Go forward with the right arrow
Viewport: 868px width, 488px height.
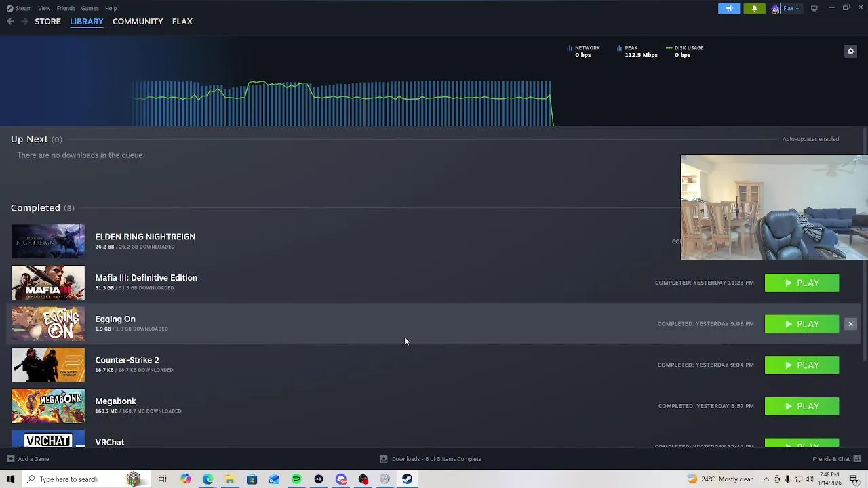[x=24, y=22]
